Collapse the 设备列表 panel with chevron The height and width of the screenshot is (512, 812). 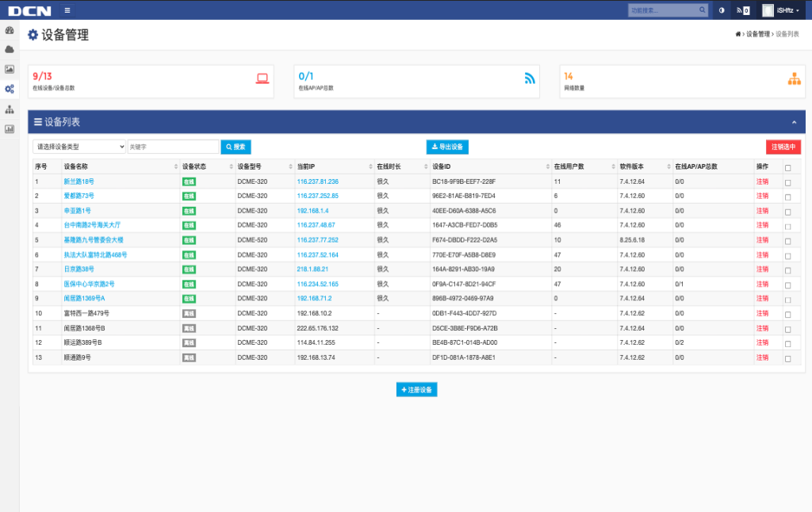point(794,122)
